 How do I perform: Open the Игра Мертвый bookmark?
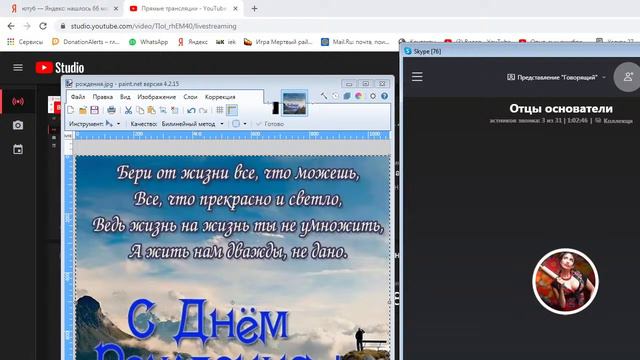pos(278,42)
